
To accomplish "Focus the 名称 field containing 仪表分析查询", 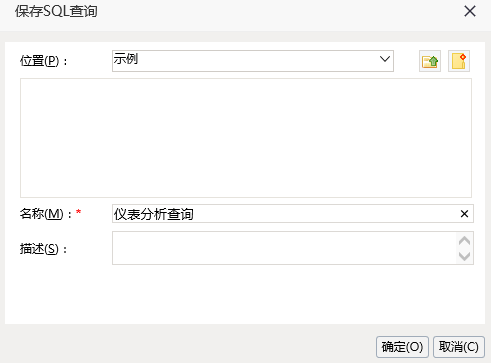I will tap(293, 214).
